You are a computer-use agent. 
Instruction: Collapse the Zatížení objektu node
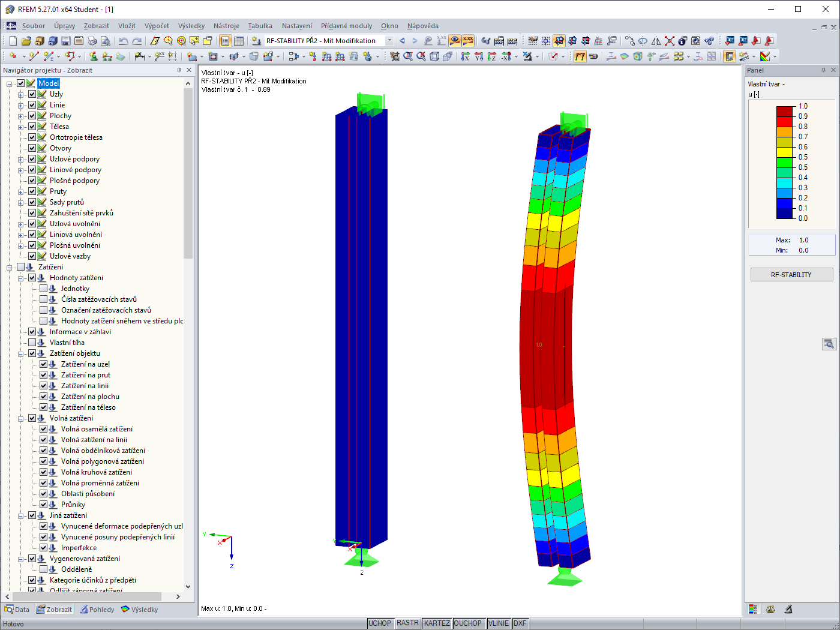[x=21, y=353]
